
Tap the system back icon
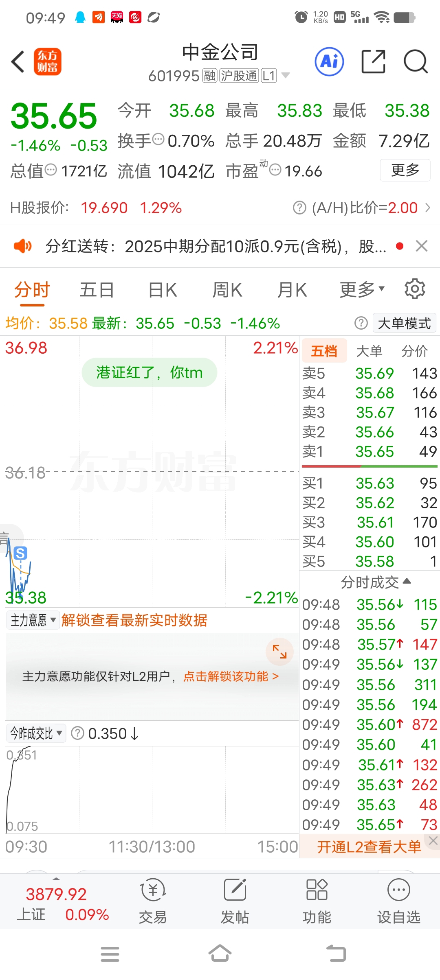tap(336, 953)
